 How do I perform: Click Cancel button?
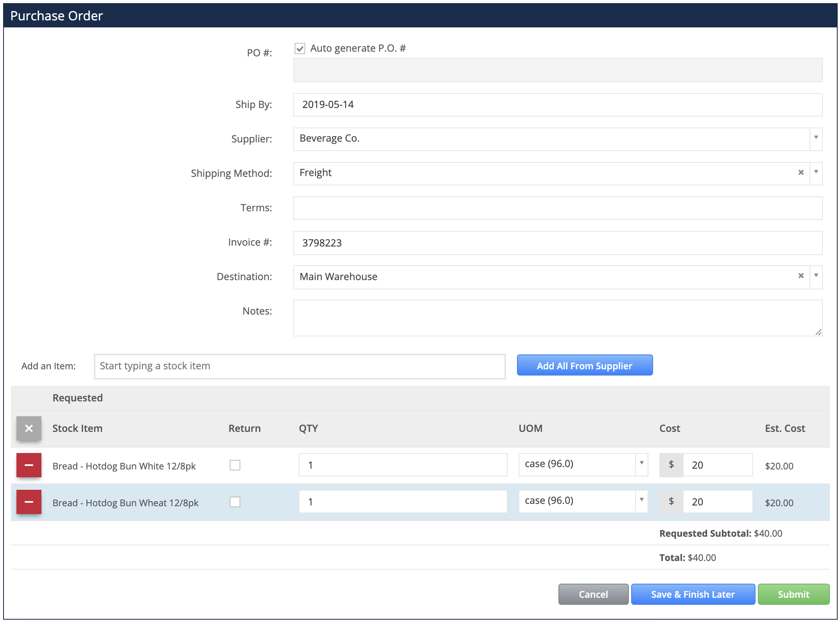click(x=593, y=594)
